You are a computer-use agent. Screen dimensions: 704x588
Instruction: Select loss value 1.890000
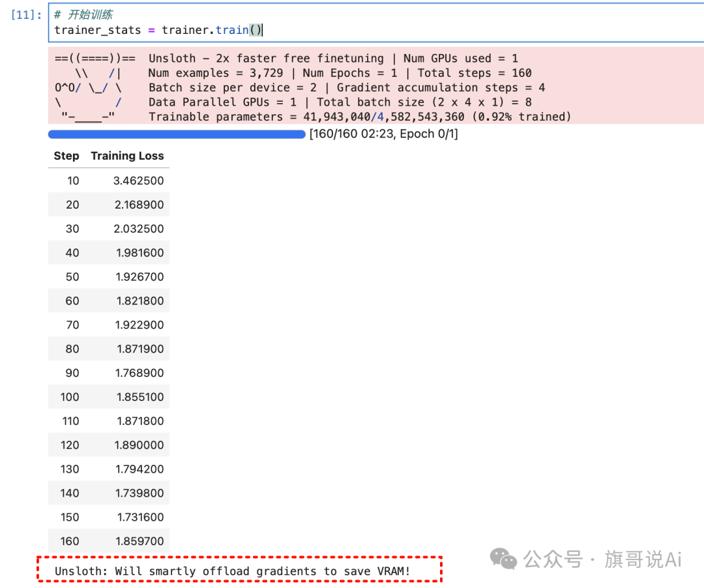coord(139,445)
